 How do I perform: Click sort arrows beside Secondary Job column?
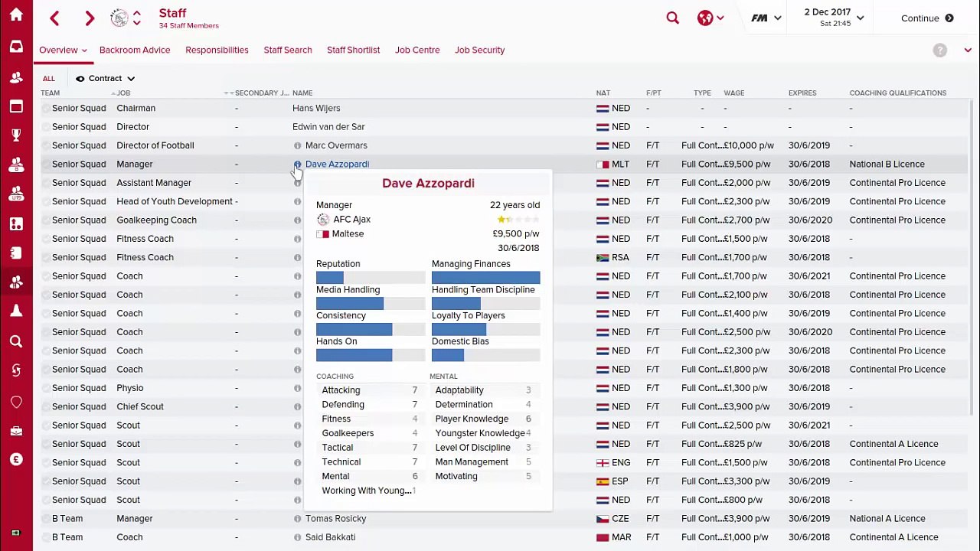click(228, 93)
